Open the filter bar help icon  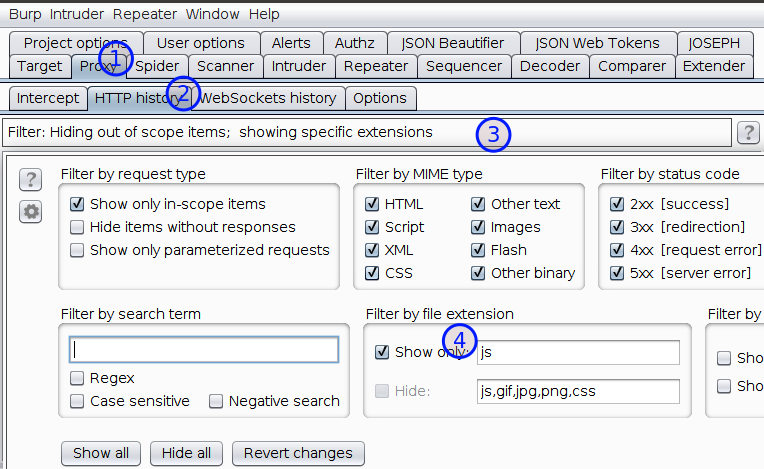tap(748, 132)
